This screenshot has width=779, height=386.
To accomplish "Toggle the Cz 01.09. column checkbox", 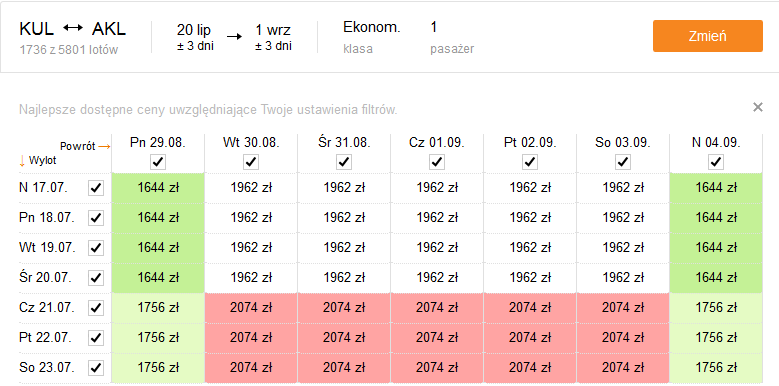I will tap(437, 162).
